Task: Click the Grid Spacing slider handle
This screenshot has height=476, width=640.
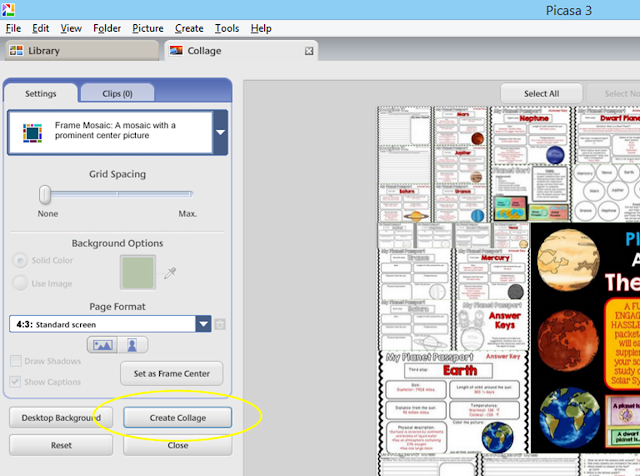Action: [44, 194]
